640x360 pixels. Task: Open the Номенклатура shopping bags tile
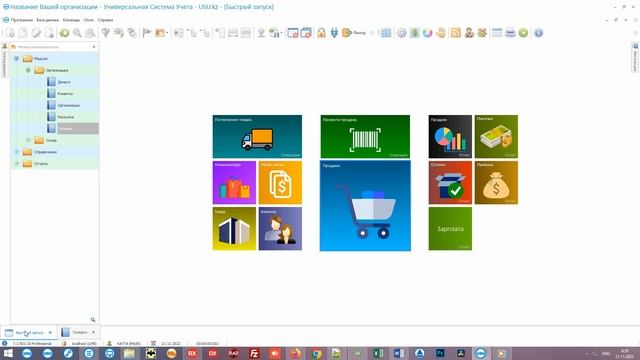234,182
